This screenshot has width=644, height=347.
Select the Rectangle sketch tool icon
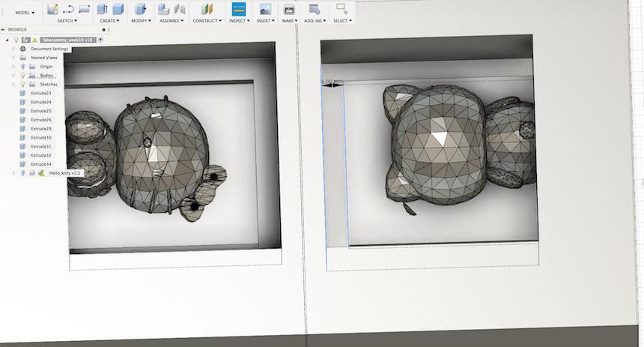click(84, 9)
